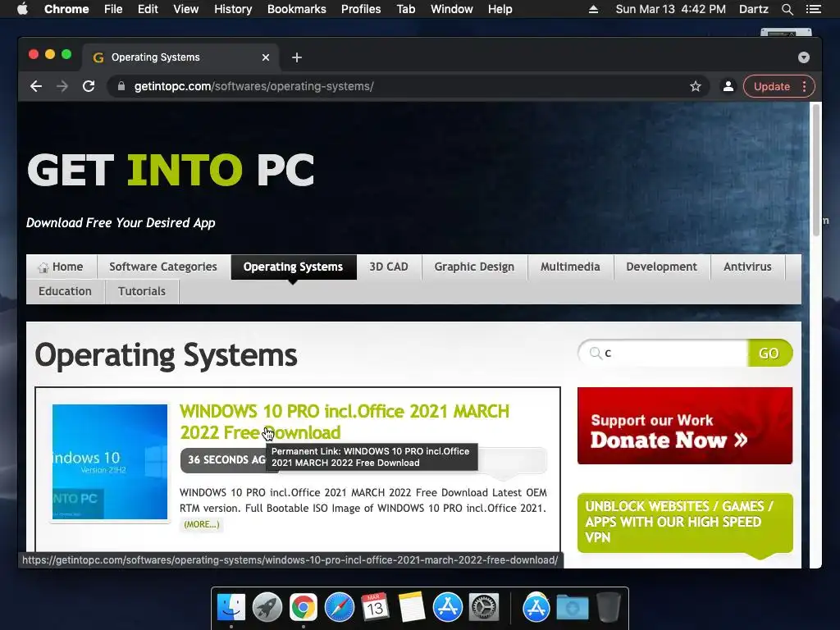The image size is (840, 630).
Task: Open Chrome File menu
Action: point(113,9)
